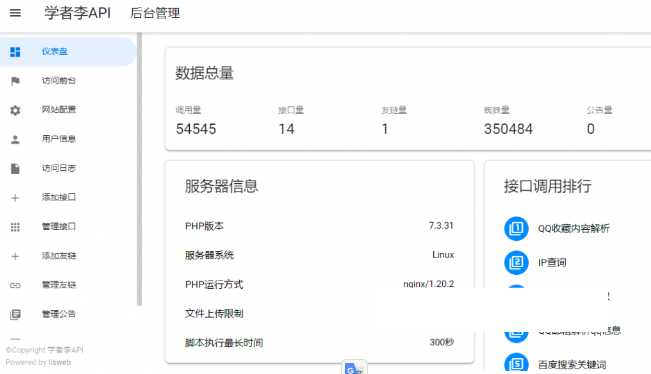Screen dimensions: 651x374
Task: Select 管理友链 in the sidebar
Action: pyautogui.click(x=68, y=285)
